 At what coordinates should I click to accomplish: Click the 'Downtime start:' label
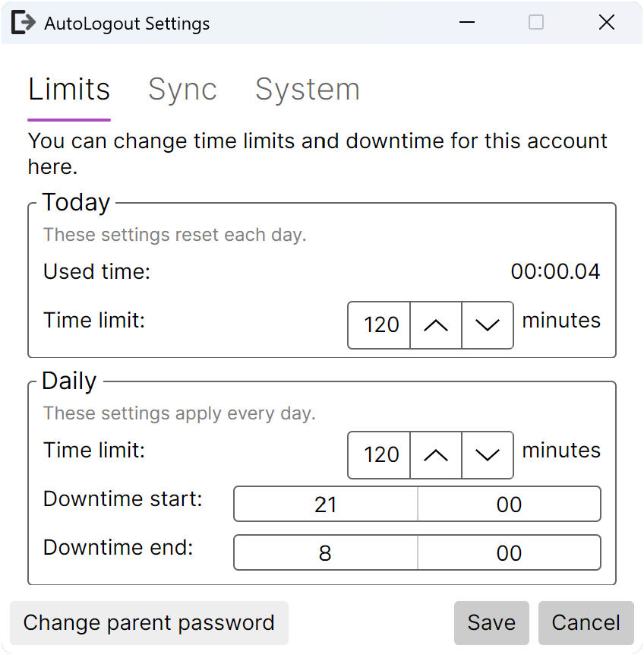point(123,498)
